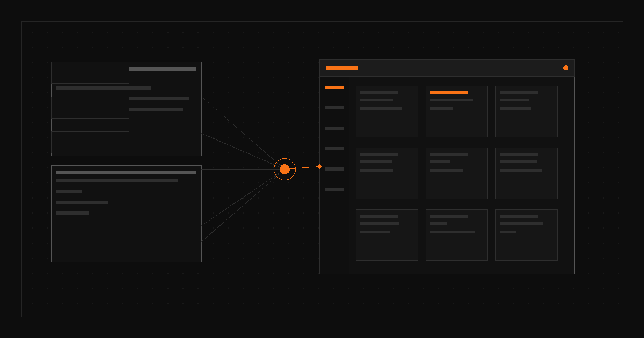Select the last gray item in the dashboard sidebar

pyautogui.click(x=334, y=189)
